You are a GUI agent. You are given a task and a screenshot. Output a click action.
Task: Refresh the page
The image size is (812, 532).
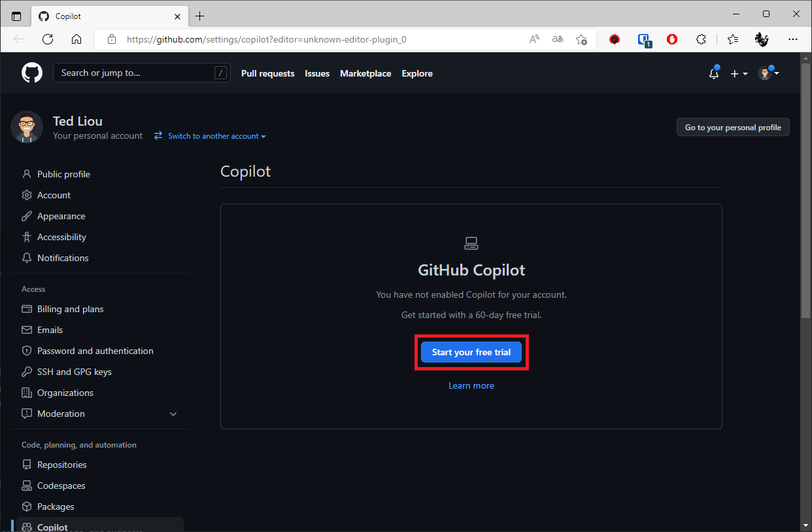click(48, 39)
